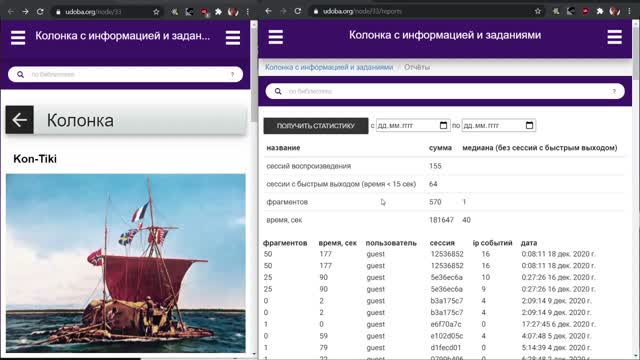Reload the page in right browser window
Screen dimensions: 640x360
tap(298, 11)
